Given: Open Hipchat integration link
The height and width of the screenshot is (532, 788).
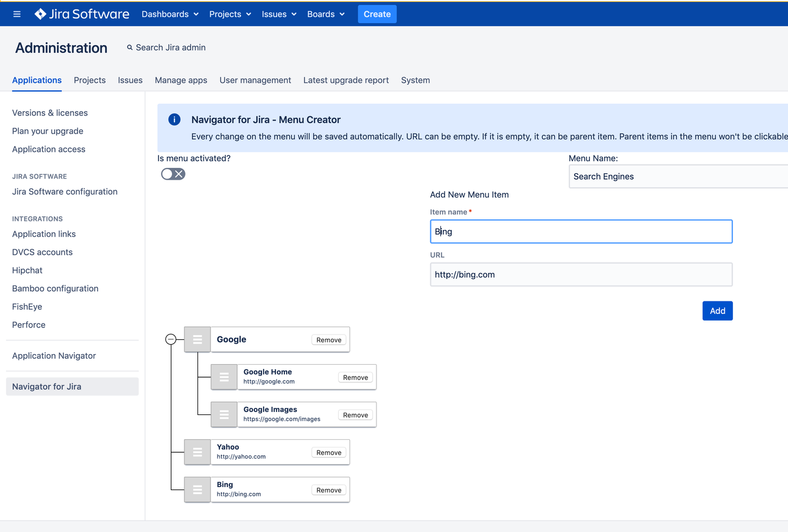Looking at the screenshot, I should point(27,271).
